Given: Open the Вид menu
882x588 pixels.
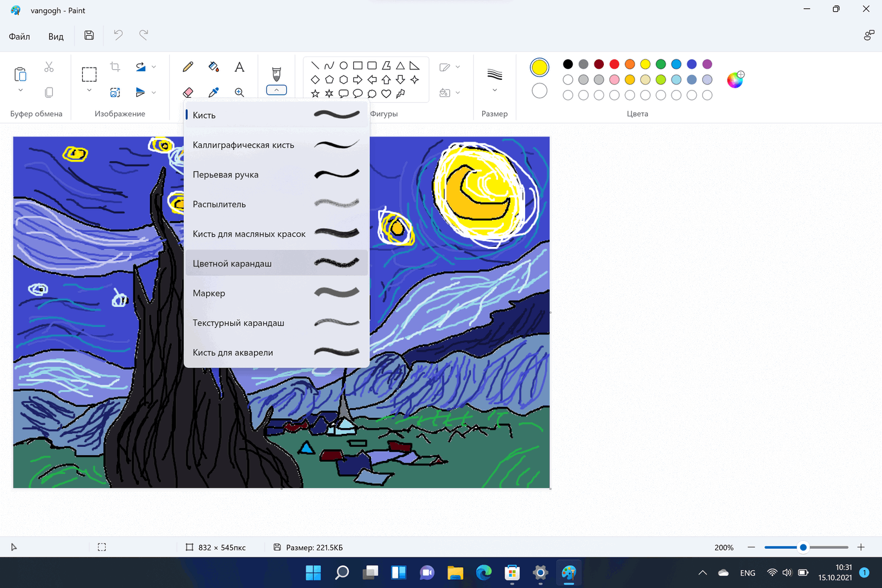Looking at the screenshot, I should click(x=56, y=36).
